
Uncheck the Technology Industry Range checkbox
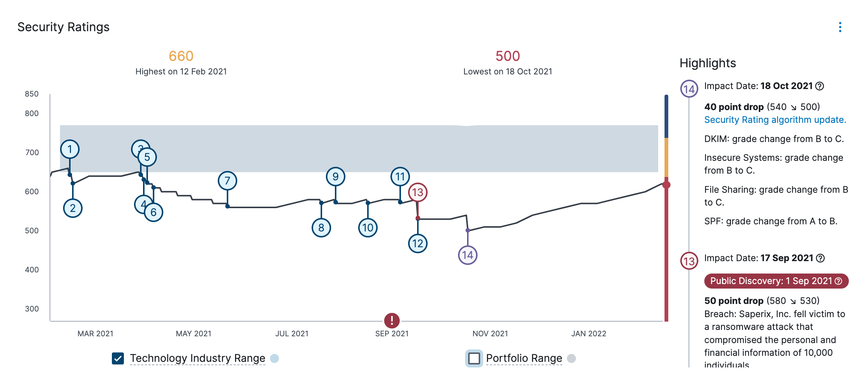[x=118, y=358]
